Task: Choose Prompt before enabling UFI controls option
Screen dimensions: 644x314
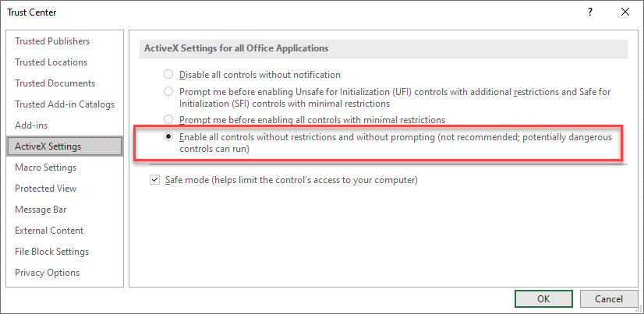Action: (168, 92)
